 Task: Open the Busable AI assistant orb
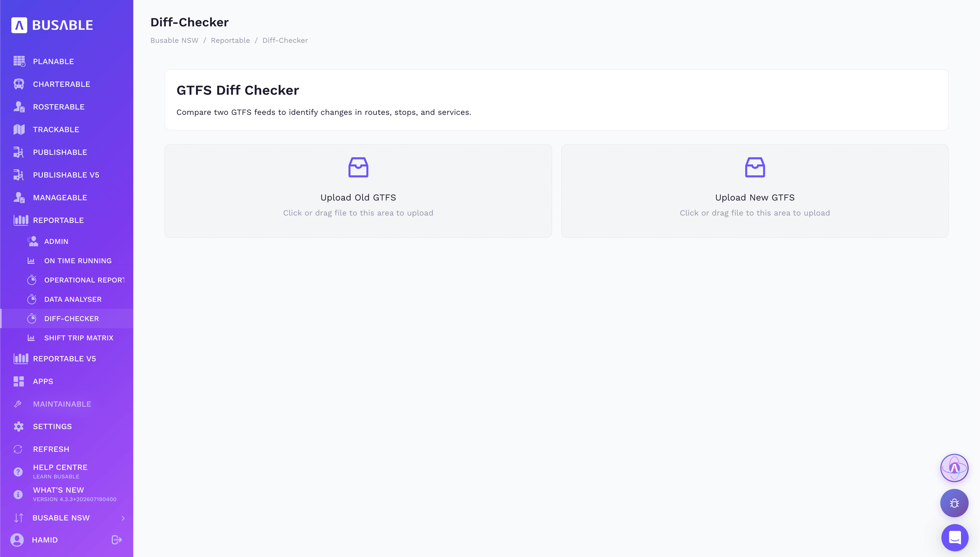(x=954, y=468)
